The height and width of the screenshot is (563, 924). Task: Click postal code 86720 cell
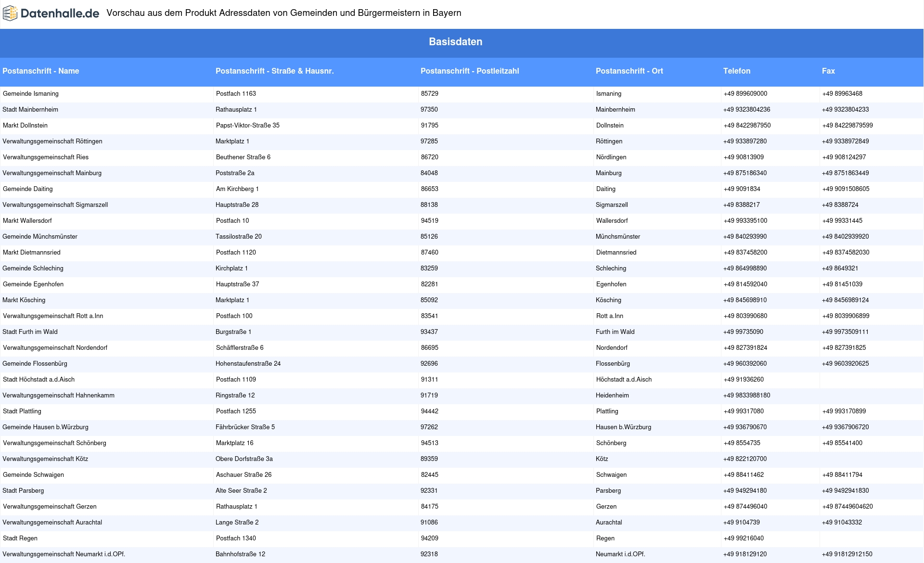coord(429,157)
